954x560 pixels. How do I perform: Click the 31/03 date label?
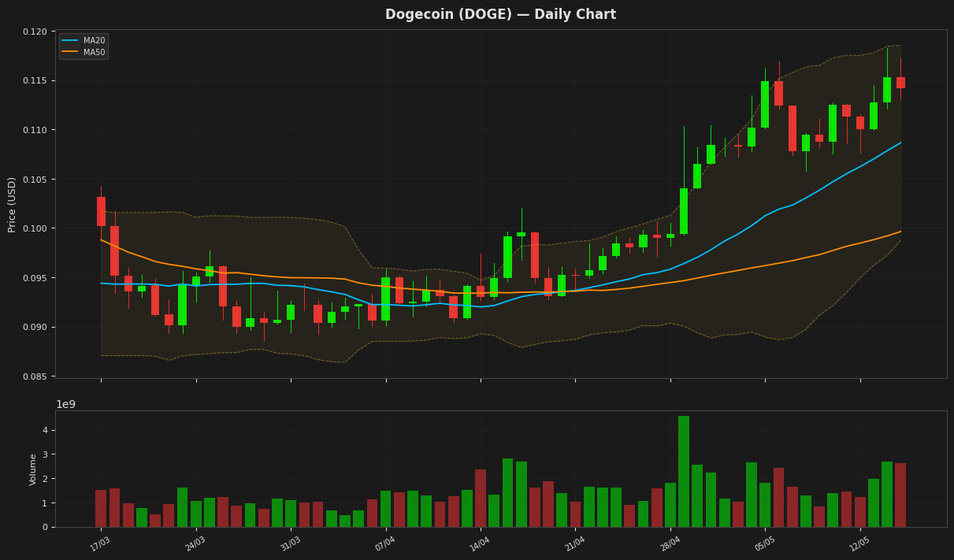pyautogui.click(x=289, y=544)
